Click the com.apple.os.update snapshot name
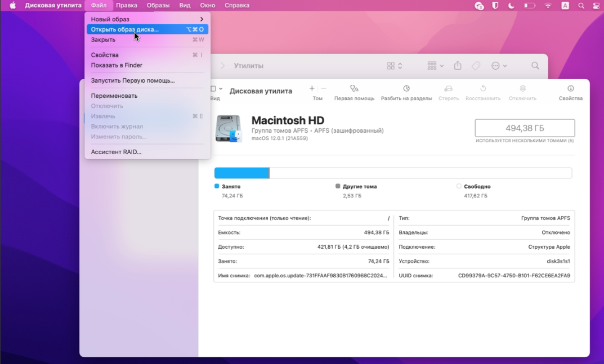 320,276
